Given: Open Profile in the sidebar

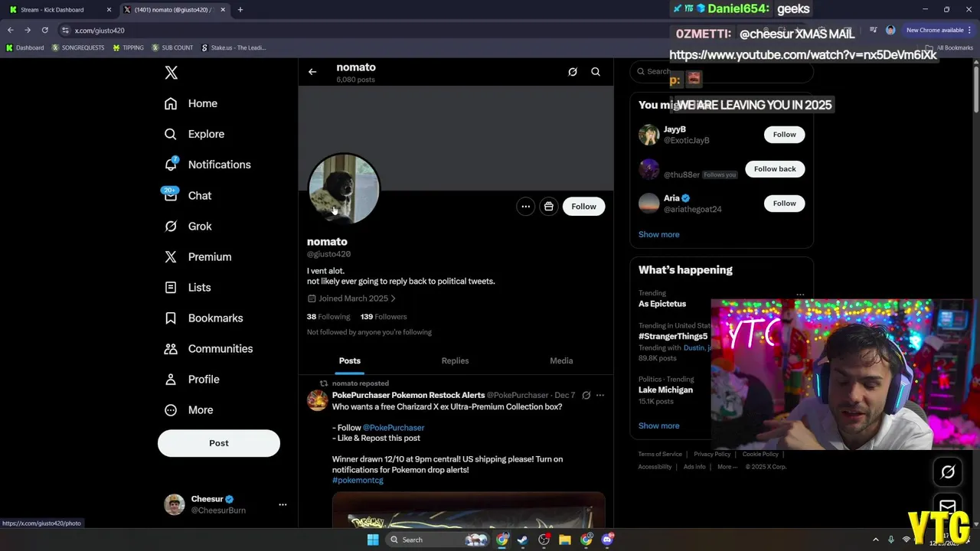Looking at the screenshot, I should pos(192,379).
